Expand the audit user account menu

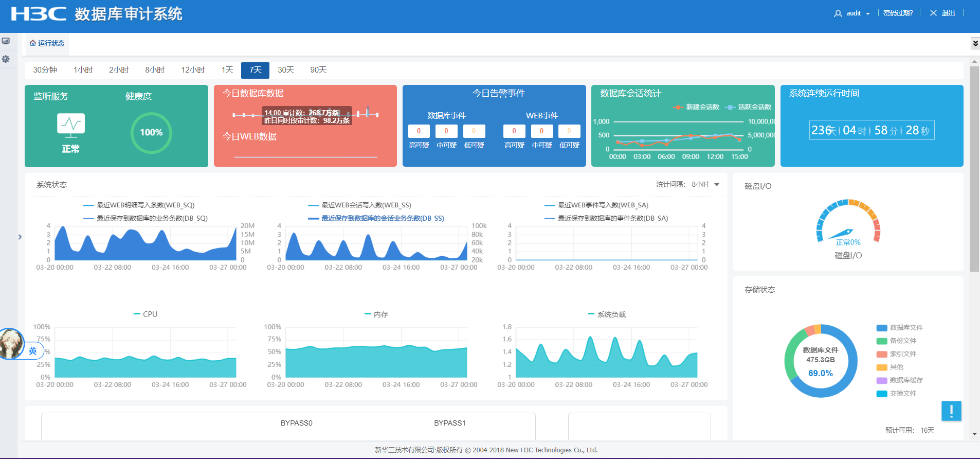coord(868,14)
